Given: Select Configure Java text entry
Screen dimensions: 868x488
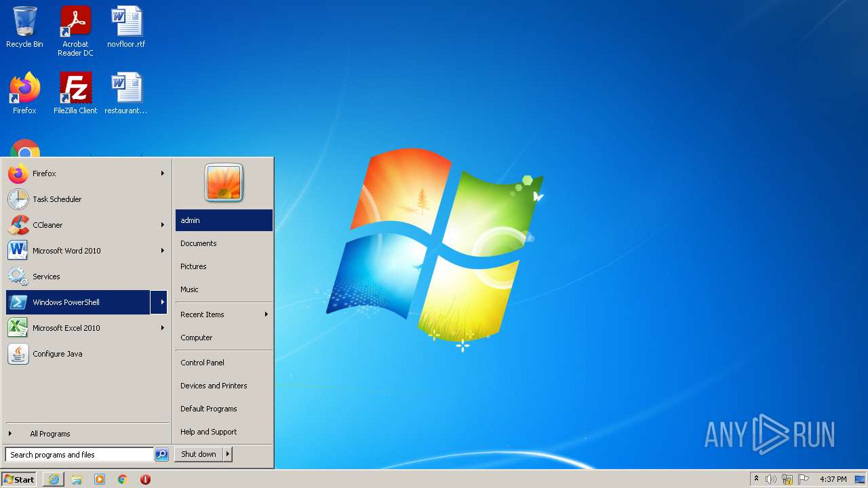Looking at the screenshot, I should [x=58, y=354].
